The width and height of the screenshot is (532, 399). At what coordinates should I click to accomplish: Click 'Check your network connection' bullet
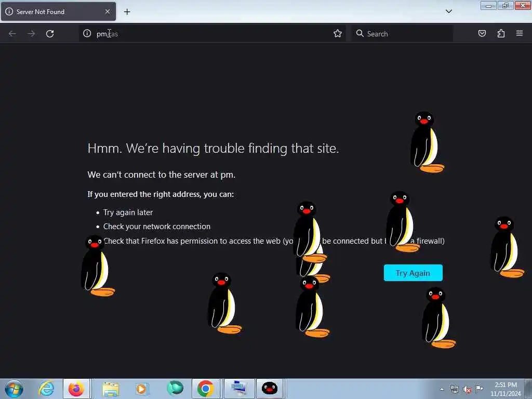pyautogui.click(x=157, y=227)
